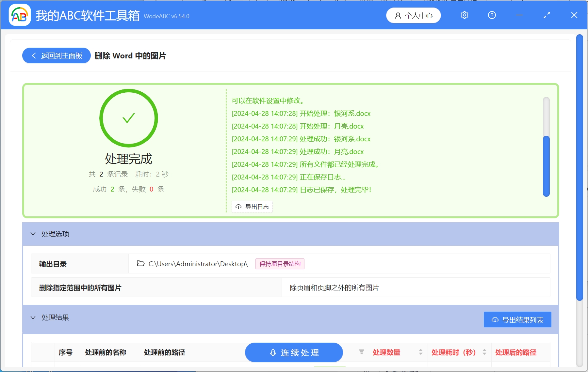This screenshot has height=372, width=588.
Task: Click 返回到主面板 button
Action: [56, 55]
